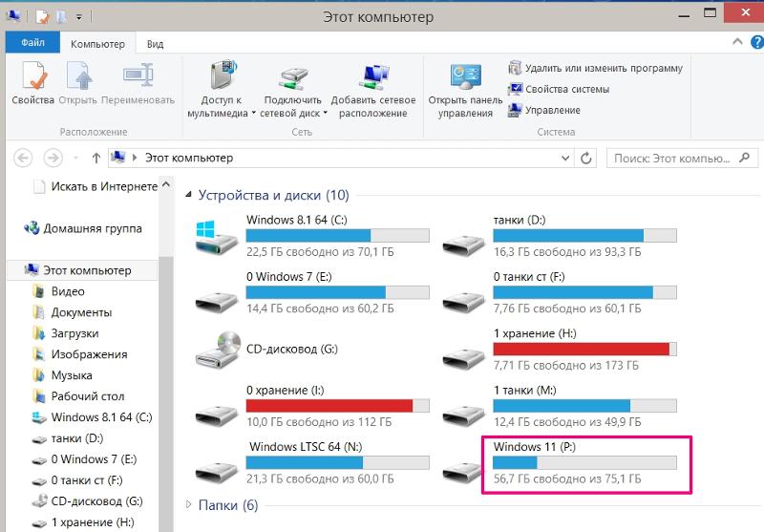This screenshot has width=764, height=532.
Task: Click the Properties quick access toolbar icon
Action: tap(43, 17)
